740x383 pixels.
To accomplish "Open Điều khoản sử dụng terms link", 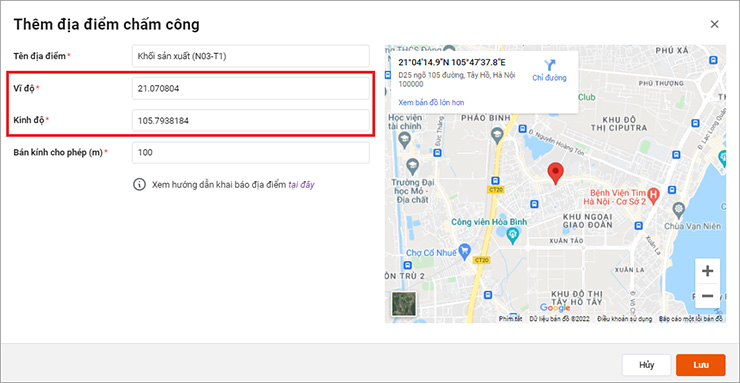I will (624, 319).
